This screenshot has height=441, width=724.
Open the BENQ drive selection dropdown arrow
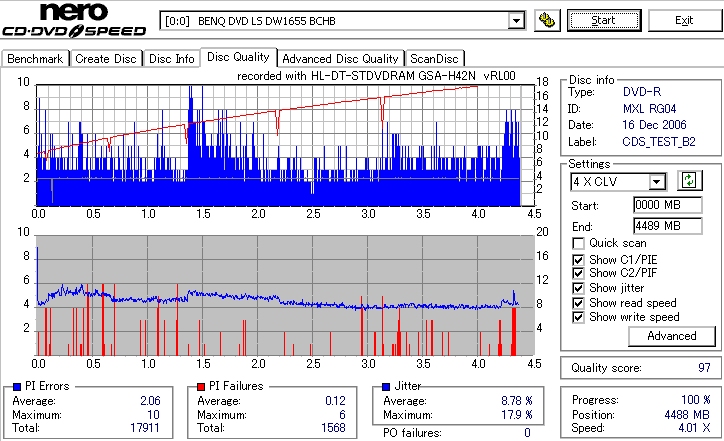click(516, 21)
